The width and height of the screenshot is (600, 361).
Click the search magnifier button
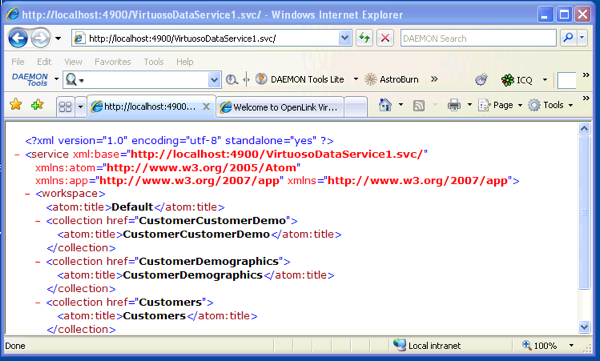[x=569, y=38]
